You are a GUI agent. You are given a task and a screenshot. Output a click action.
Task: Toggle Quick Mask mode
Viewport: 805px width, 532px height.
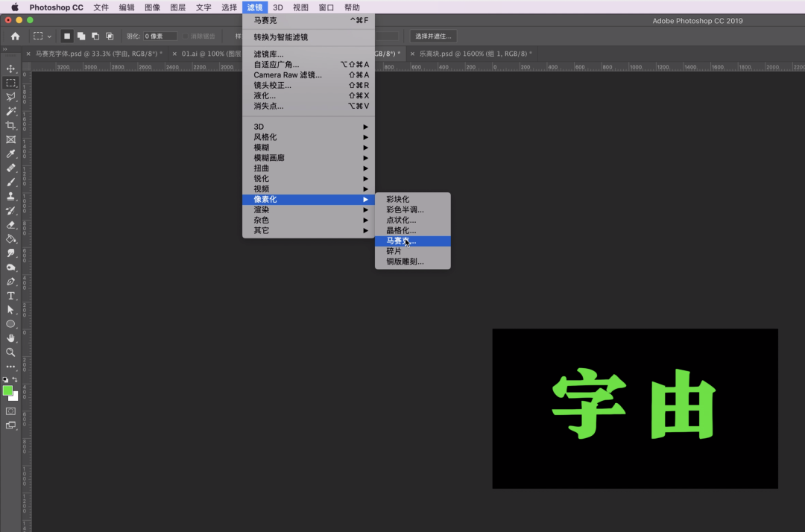[x=10, y=411]
